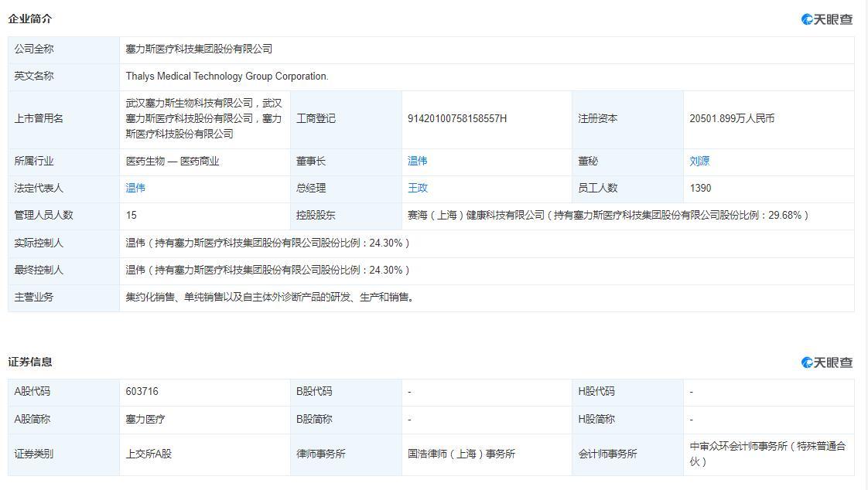Select registration number 91420100758158557H
Image resolution: width=868 pixels, height=490 pixels.
coord(457,118)
